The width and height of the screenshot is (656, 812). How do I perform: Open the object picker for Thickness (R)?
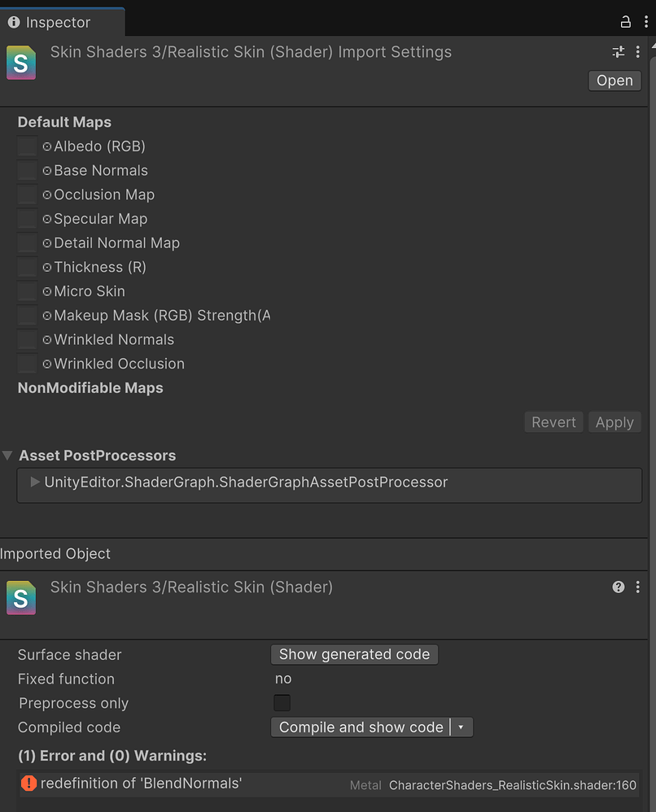[46, 267]
